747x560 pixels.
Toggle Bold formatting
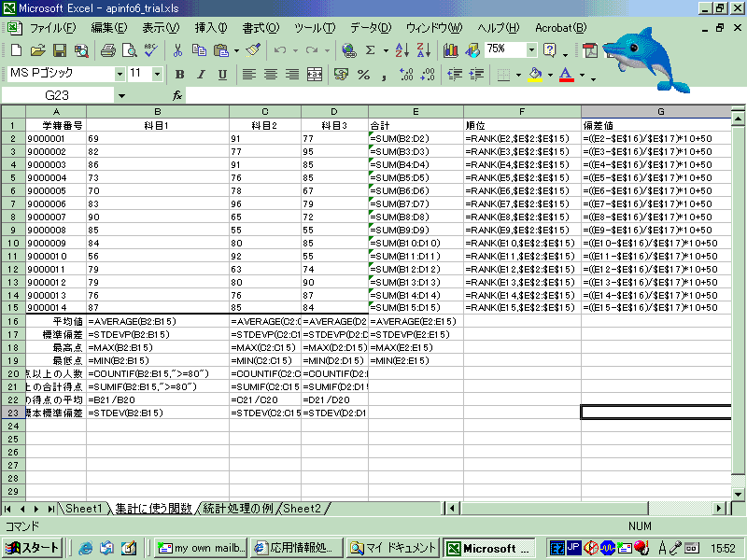pyautogui.click(x=178, y=74)
